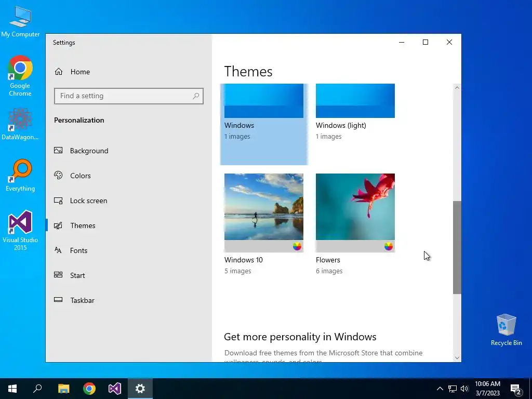
Task: Show hidden tray icons chevron
Action: [x=440, y=389]
